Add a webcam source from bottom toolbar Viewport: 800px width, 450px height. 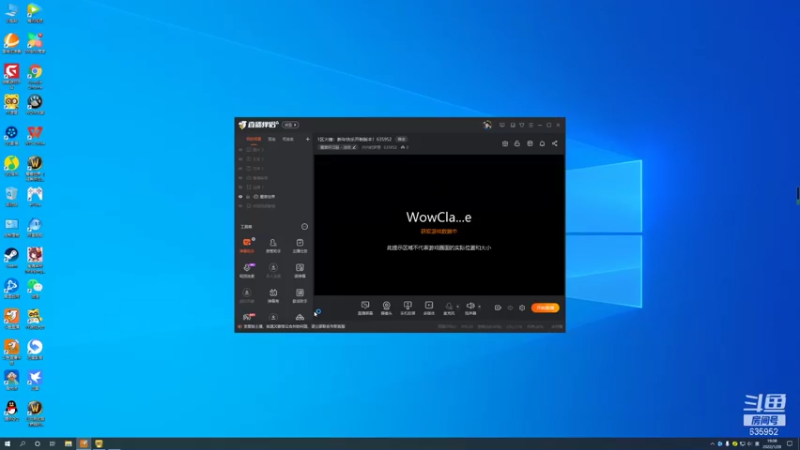tap(386, 308)
